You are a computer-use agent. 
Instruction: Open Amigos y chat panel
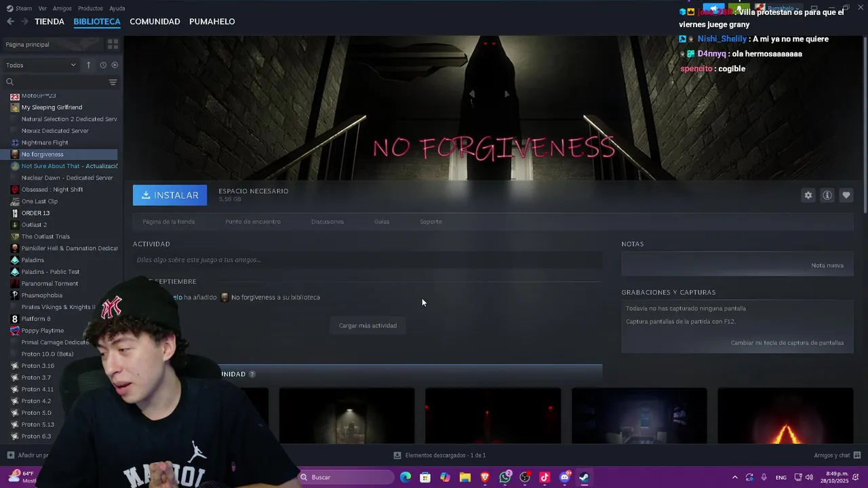tap(837, 455)
